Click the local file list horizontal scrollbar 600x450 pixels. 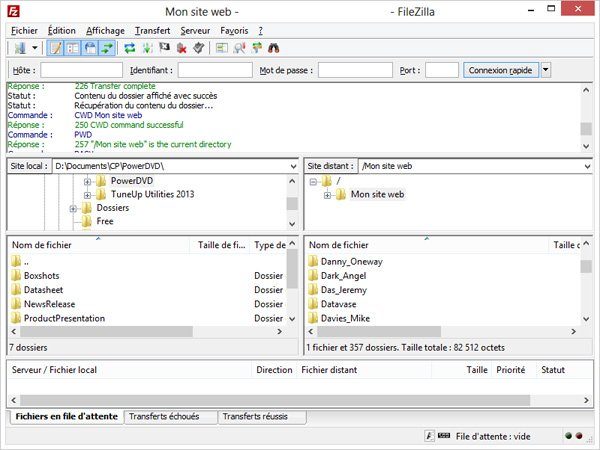click(x=106, y=331)
